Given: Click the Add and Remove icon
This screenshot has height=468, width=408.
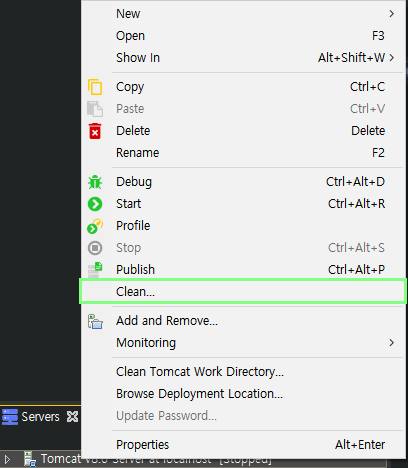Looking at the screenshot, I should 95,321.
